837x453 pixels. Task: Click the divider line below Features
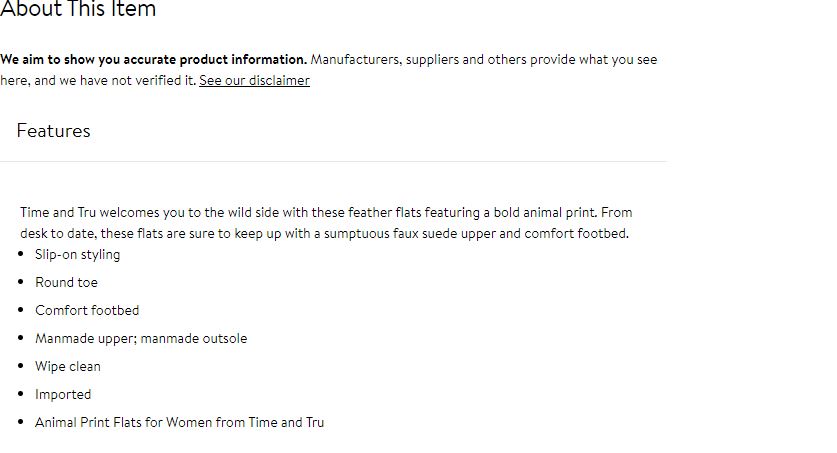click(334, 161)
